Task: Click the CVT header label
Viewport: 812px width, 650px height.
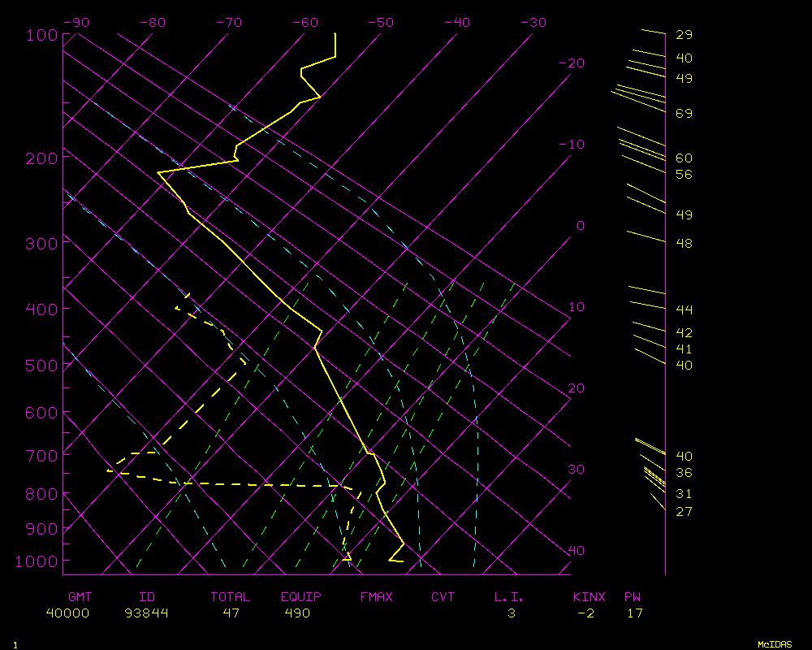Action: click(x=443, y=597)
